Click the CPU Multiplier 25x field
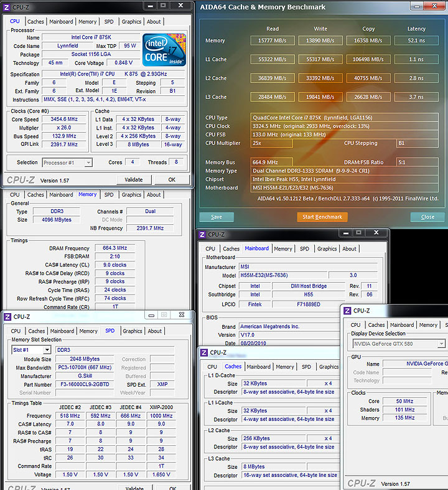The image size is (448, 490). pyautogui.click(x=272, y=143)
